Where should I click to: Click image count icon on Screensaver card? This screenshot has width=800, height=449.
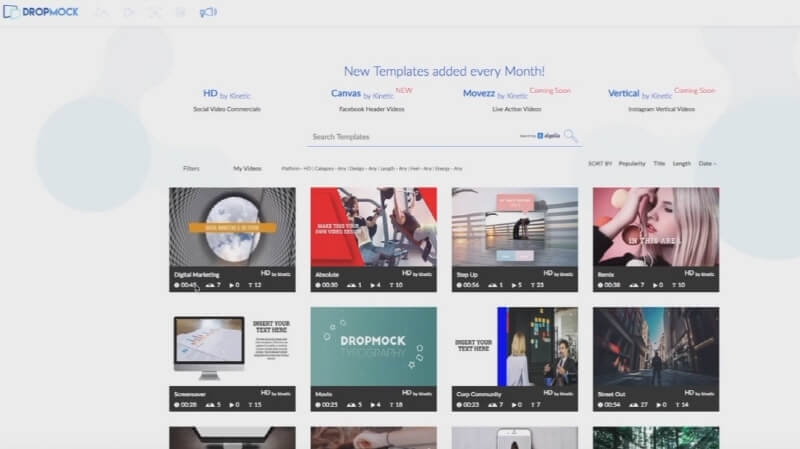coord(210,405)
